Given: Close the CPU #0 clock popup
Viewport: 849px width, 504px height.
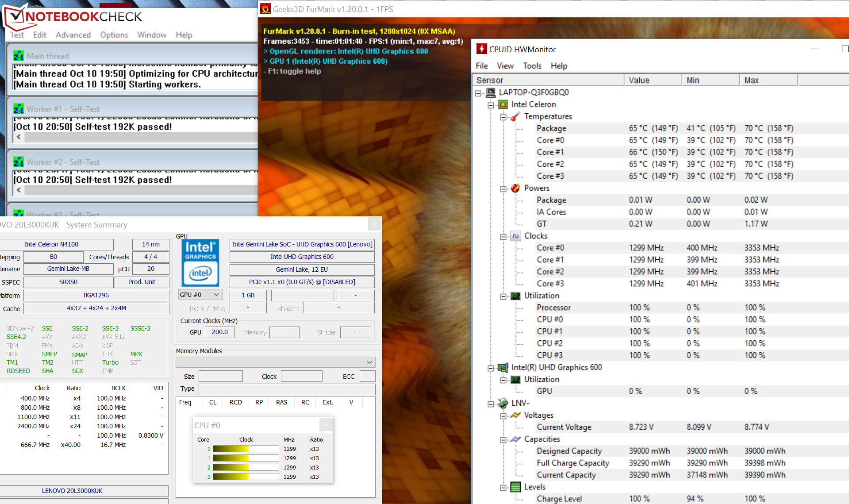Looking at the screenshot, I should 326,425.
